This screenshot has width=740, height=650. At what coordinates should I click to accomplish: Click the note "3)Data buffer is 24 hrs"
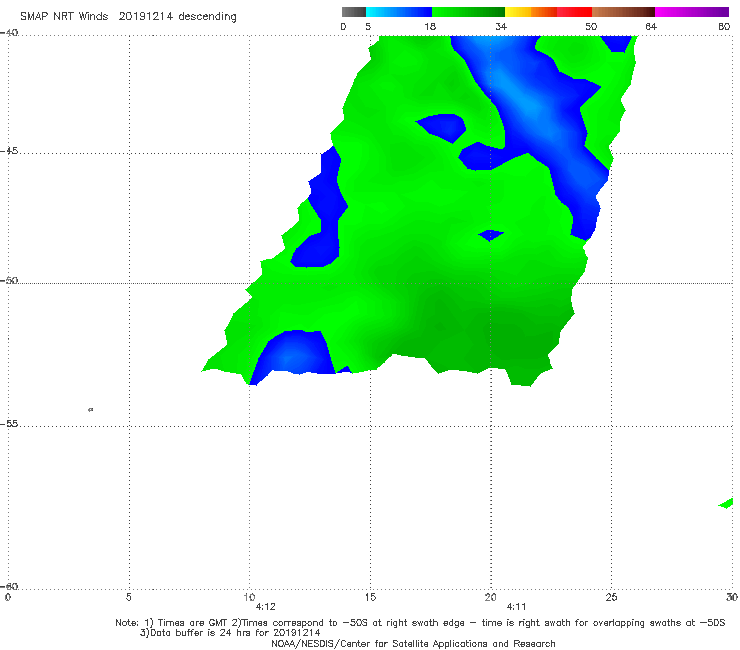[230, 633]
